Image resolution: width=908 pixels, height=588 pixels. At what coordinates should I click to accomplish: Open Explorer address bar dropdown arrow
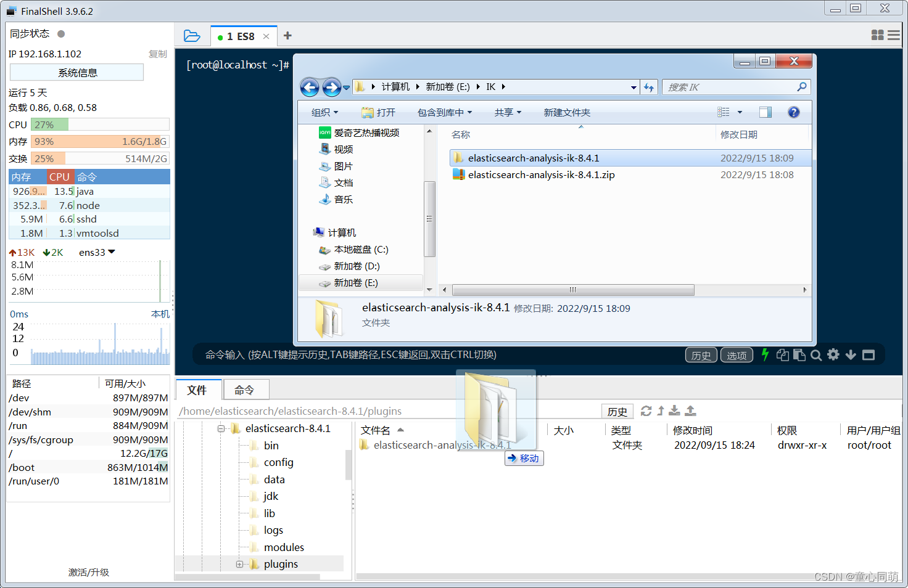pyautogui.click(x=634, y=88)
